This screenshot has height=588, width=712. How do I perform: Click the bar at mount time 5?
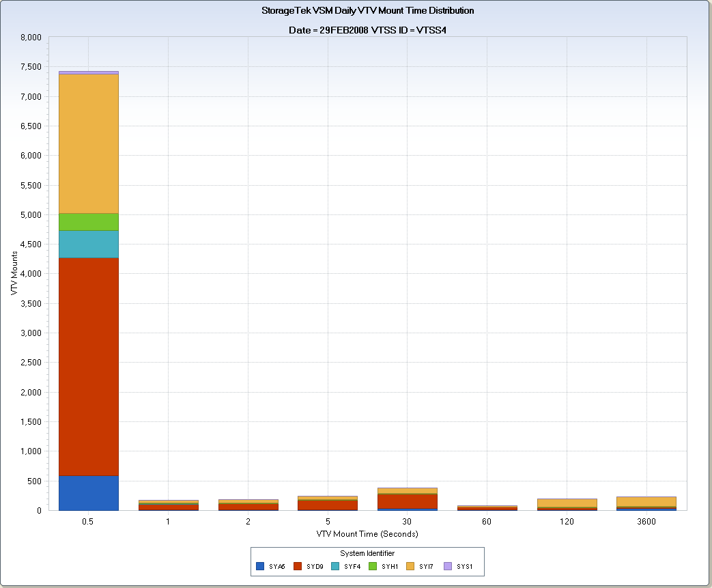coord(328,503)
